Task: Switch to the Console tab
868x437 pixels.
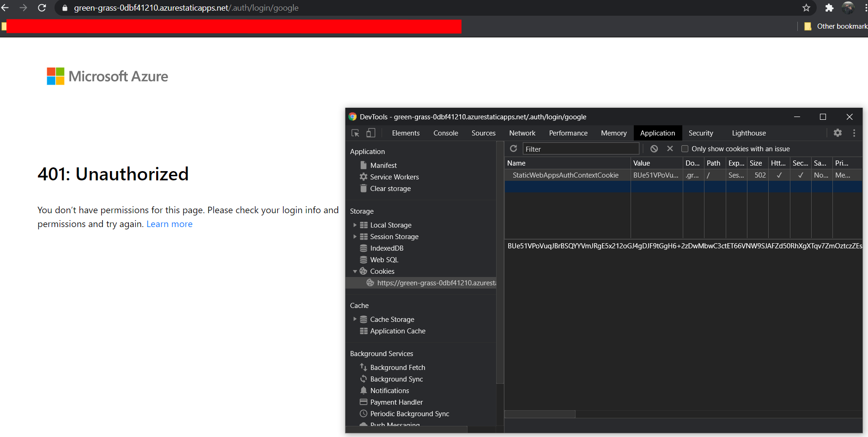Action: click(446, 133)
